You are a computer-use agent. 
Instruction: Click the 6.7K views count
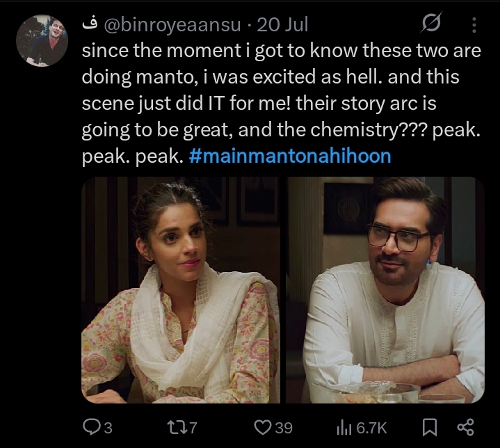[372, 427]
